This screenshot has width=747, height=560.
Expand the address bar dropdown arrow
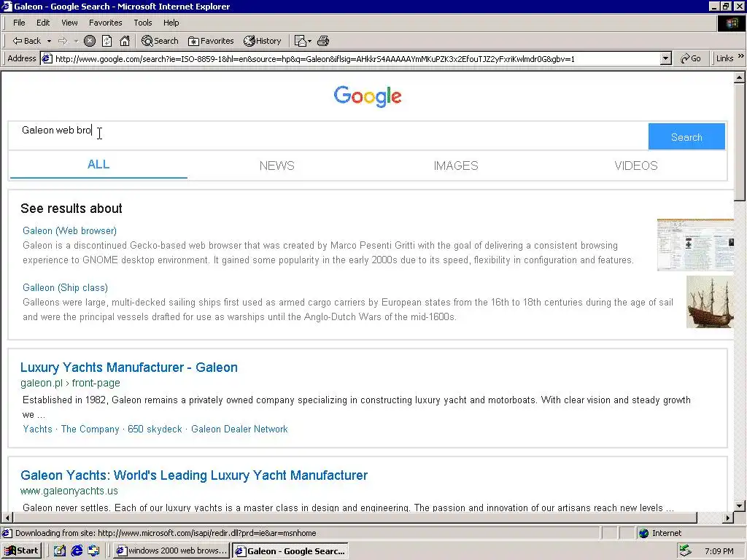665,59
